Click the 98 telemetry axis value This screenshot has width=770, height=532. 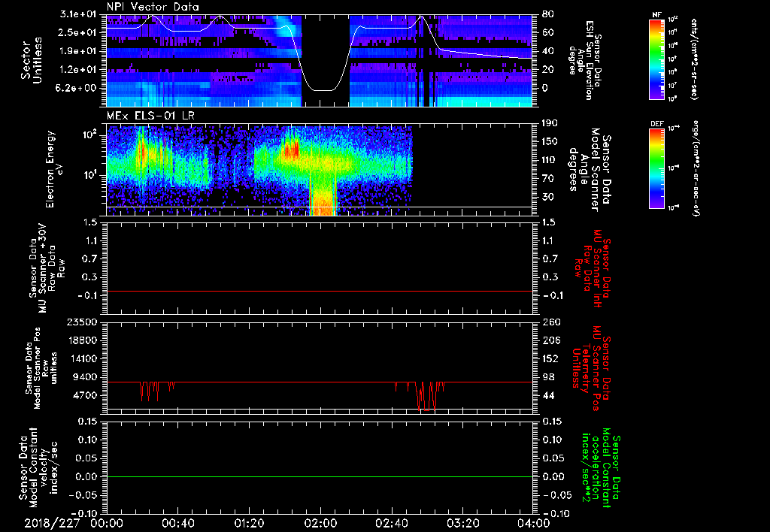pos(548,377)
